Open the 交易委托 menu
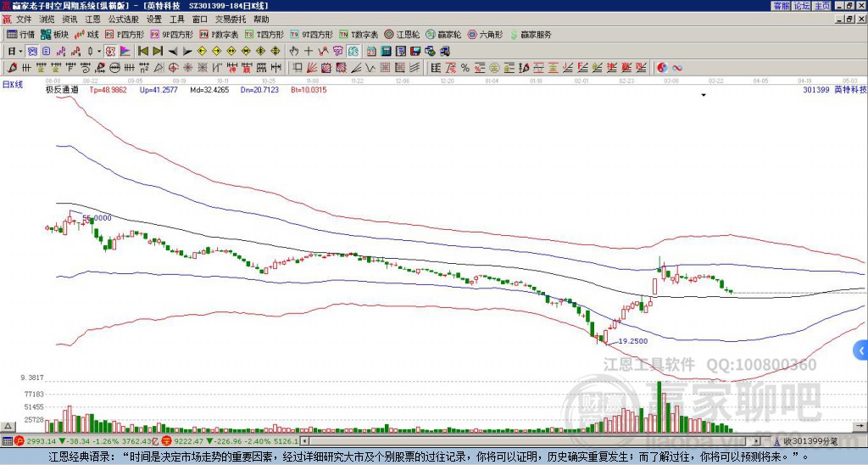 pyautogui.click(x=231, y=20)
